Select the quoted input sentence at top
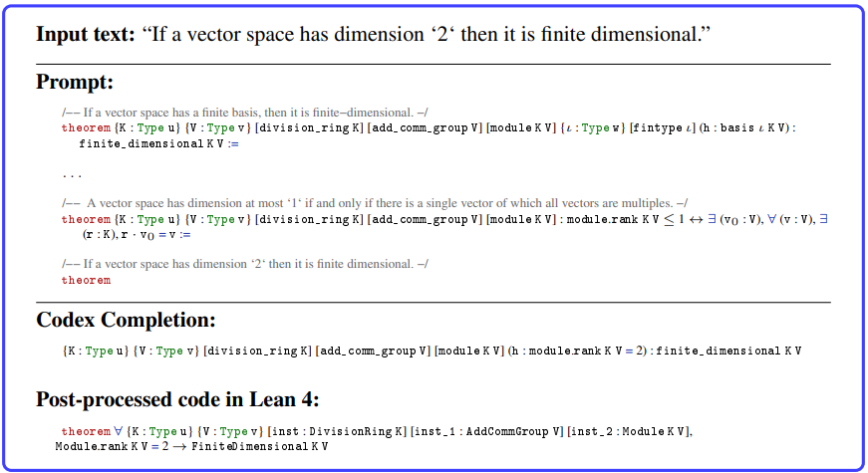868x473 pixels. click(428, 34)
